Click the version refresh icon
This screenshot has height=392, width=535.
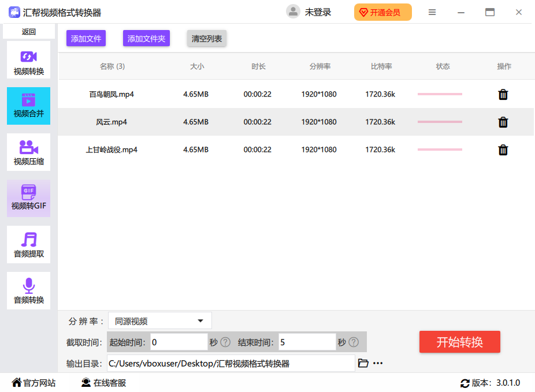point(465,383)
